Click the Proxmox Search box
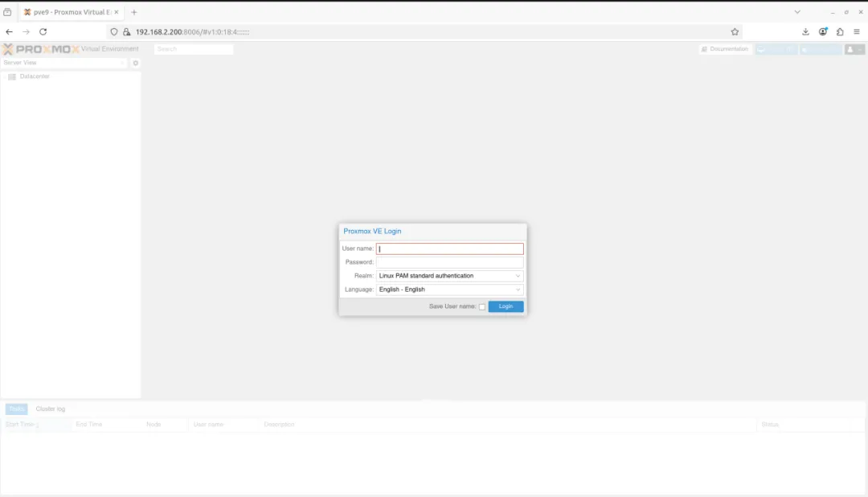The image size is (868, 497). (x=194, y=49)
